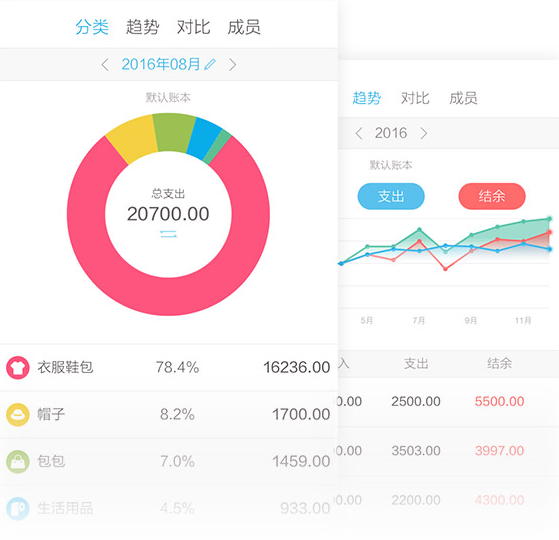Image resolution: width=559 pixels, height=540 pixels.
Task: Switch to the 分类 category tab
Action: click(92, 27)
